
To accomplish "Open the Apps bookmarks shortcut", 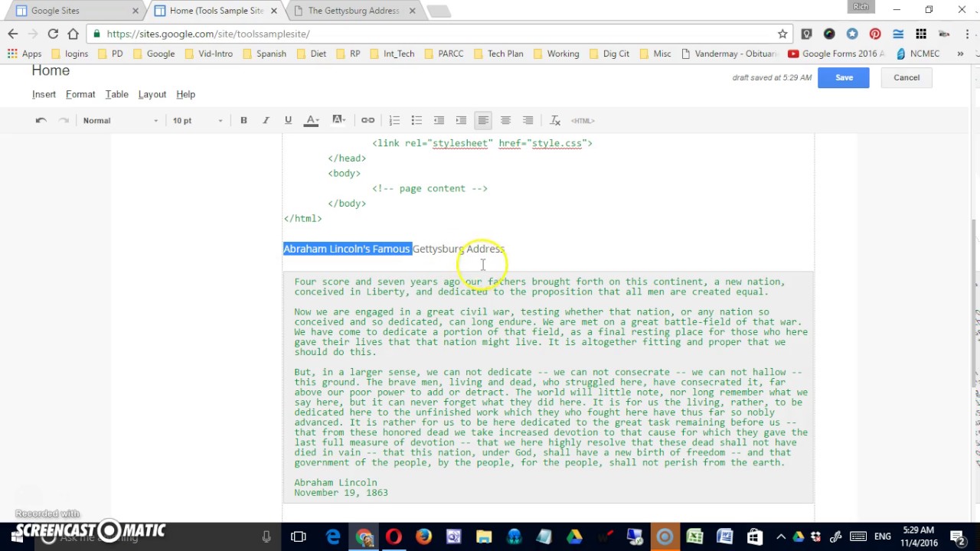I will pyautogui.click(x=24, y=54).
